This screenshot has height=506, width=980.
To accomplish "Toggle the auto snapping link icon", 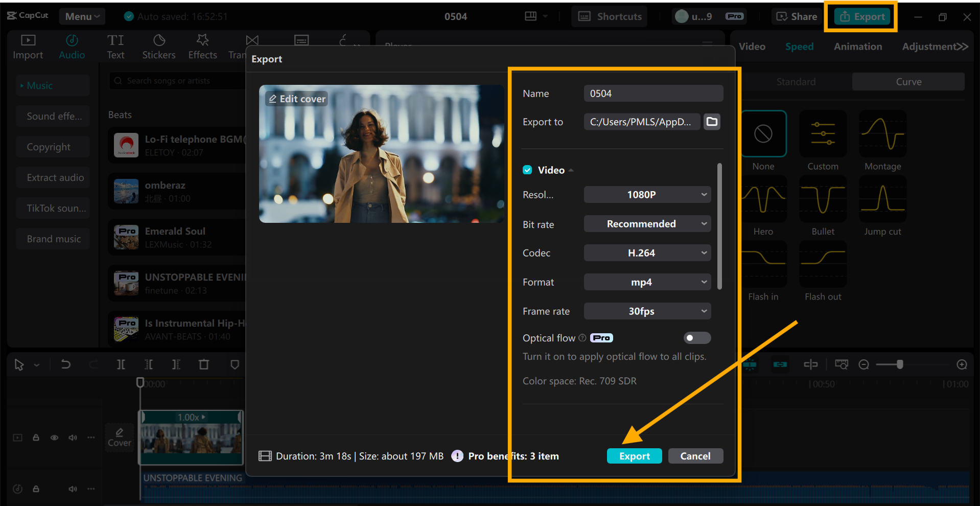I will [x=780, y=364].
